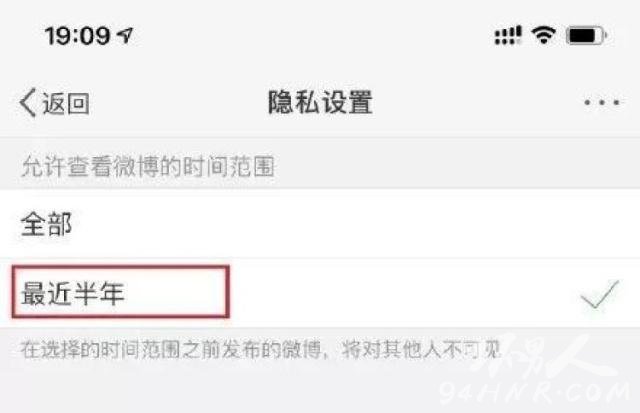The width and height of the screenshot is (640, 413).
Task: Tap the footer note about 对其他人不可见
Action: click(x=261, y=349)
